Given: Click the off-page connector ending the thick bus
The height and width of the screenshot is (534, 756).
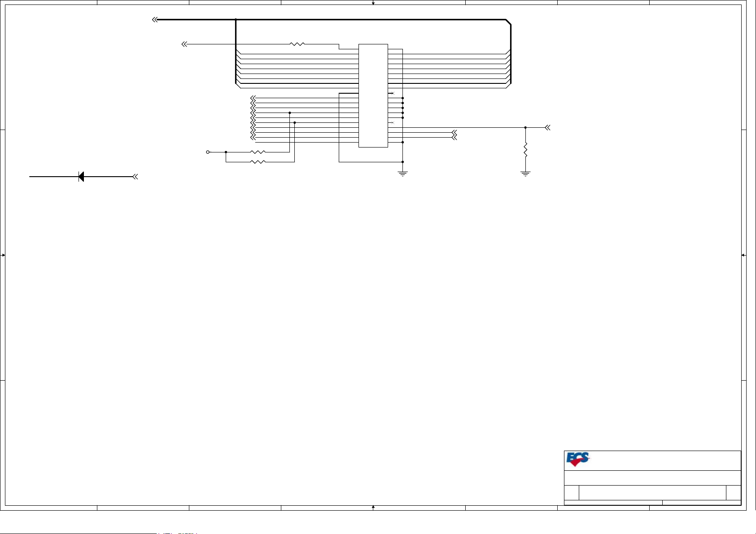Looking at the screenshot, I should pyautogui.click(x=155, y=20).
